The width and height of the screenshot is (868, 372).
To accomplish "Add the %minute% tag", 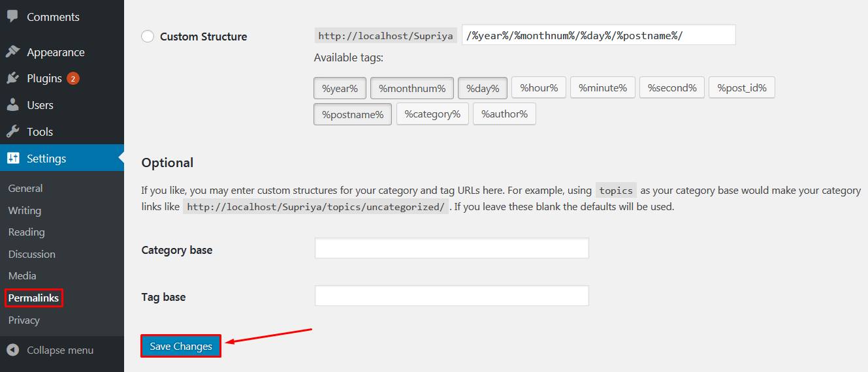I will pyautogui.click(x=603, y=87).
